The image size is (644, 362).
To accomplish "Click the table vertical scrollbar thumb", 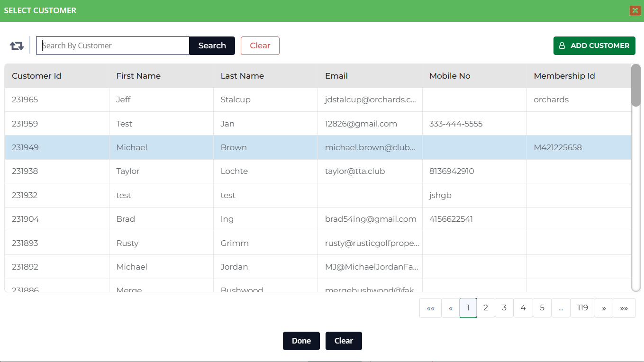I will pyautogui.click(x=635, y=85).
